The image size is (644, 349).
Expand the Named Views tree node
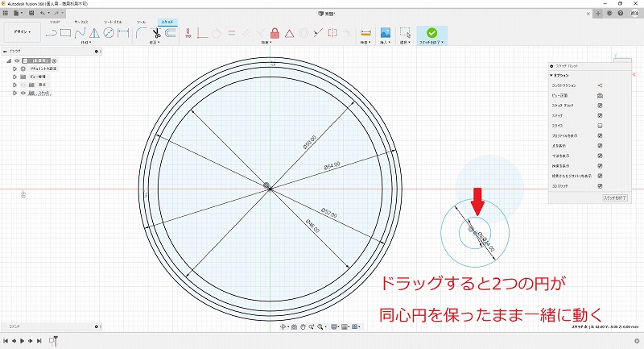coord(14,77)
